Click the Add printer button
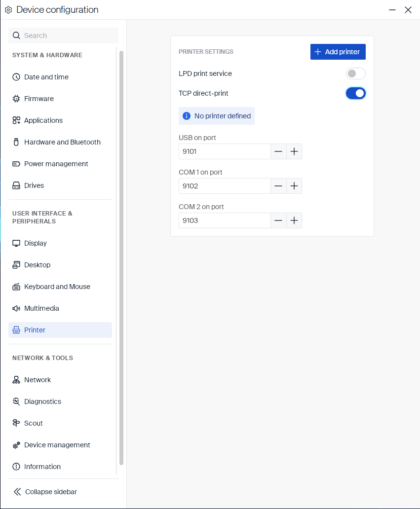 (338, 52)
